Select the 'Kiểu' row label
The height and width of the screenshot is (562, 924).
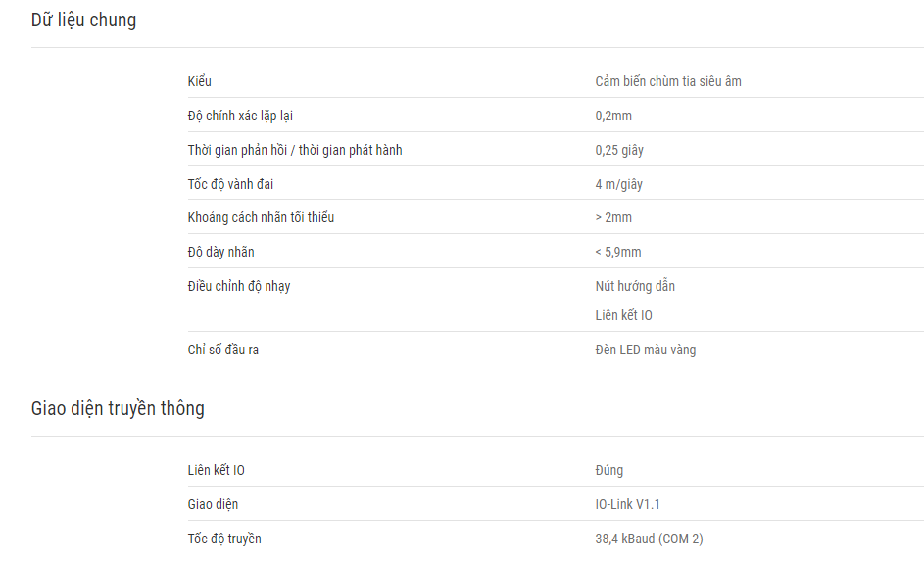(199, 81)
